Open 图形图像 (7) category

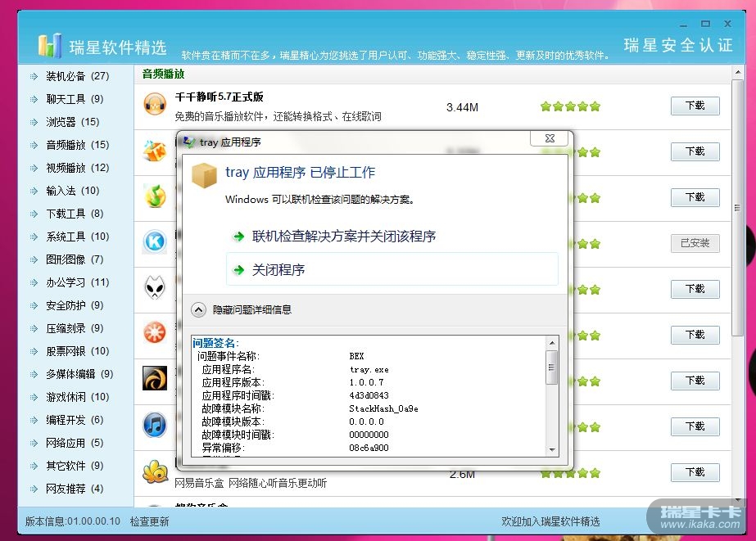(x=75, y=259)
